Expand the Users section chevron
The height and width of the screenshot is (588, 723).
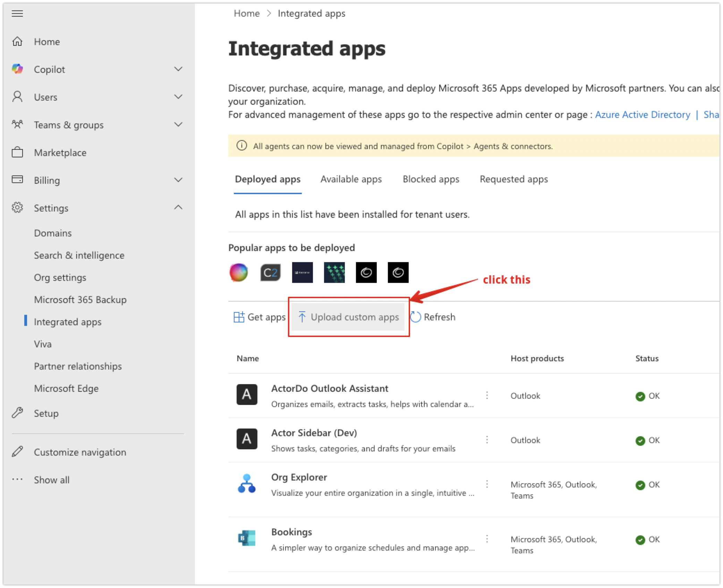point(178,97)
